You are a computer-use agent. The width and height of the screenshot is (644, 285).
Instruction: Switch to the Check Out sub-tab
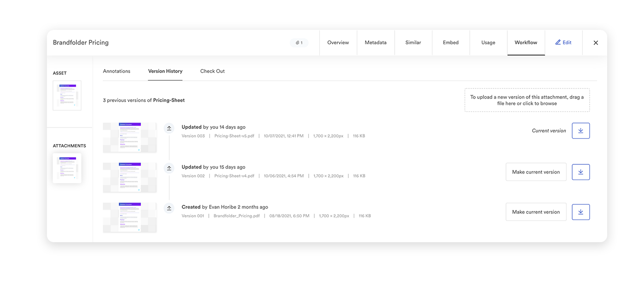[x=213, y=71]
